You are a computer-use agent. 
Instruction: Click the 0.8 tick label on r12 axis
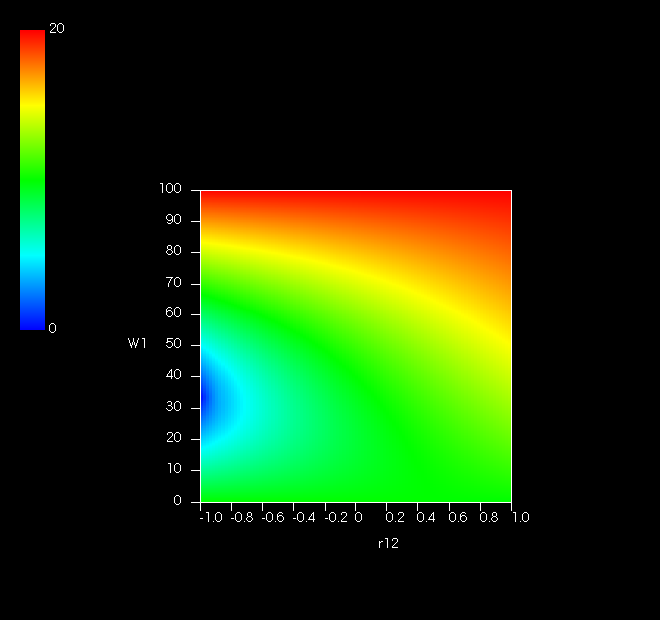click(x=489, y=517)
